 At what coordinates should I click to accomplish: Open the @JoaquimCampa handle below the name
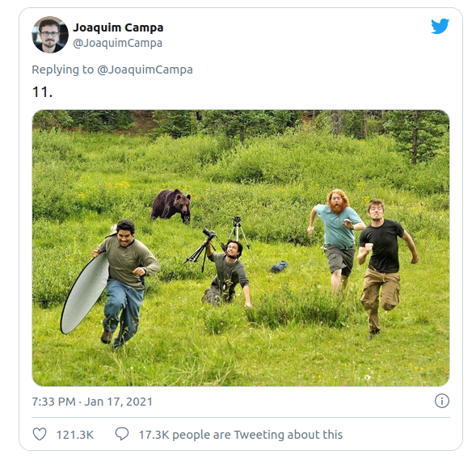pos(117,43)
